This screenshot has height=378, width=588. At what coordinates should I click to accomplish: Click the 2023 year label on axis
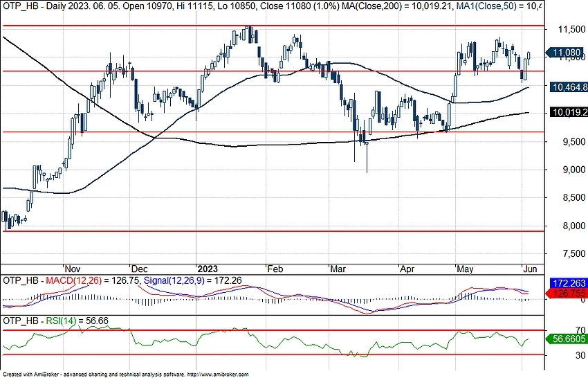coord(208,269)
